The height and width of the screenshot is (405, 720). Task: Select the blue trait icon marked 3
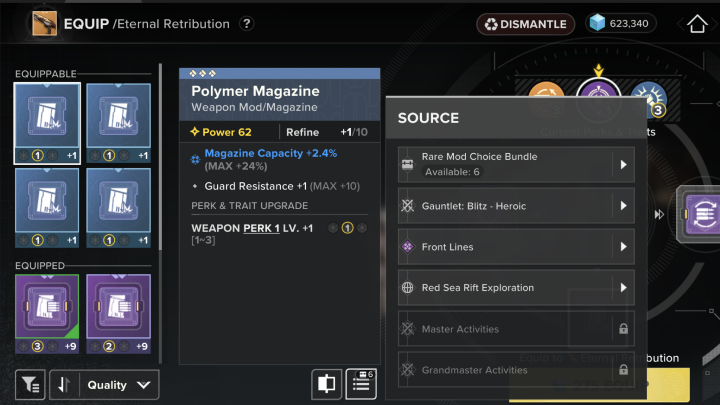click(x=649, y=99)
